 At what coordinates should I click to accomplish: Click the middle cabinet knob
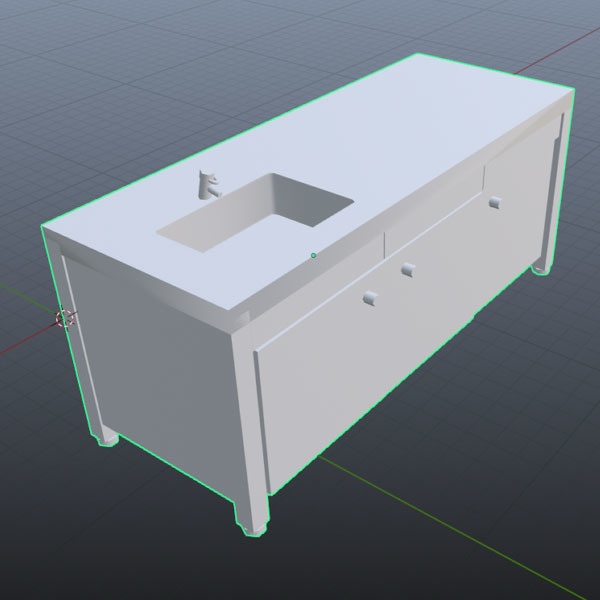(408, 269)
